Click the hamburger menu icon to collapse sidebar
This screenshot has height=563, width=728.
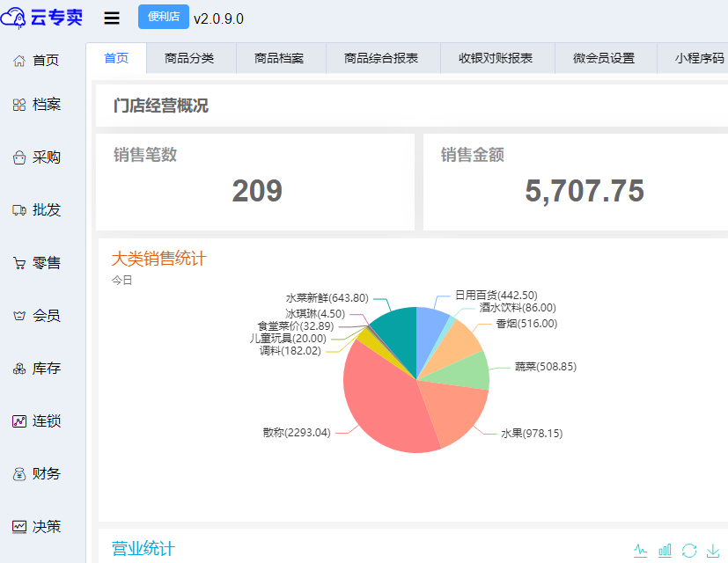pos(112,18)
